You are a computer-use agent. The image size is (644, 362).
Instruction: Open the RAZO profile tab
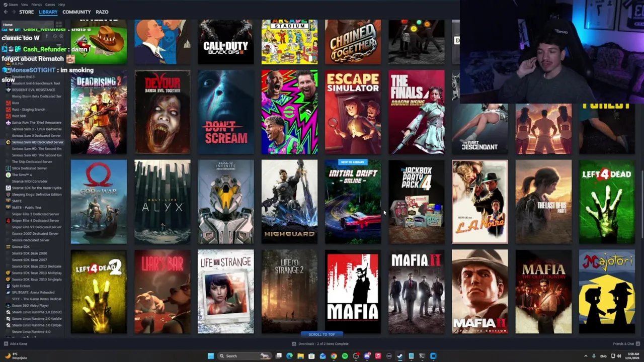[102, 12]
